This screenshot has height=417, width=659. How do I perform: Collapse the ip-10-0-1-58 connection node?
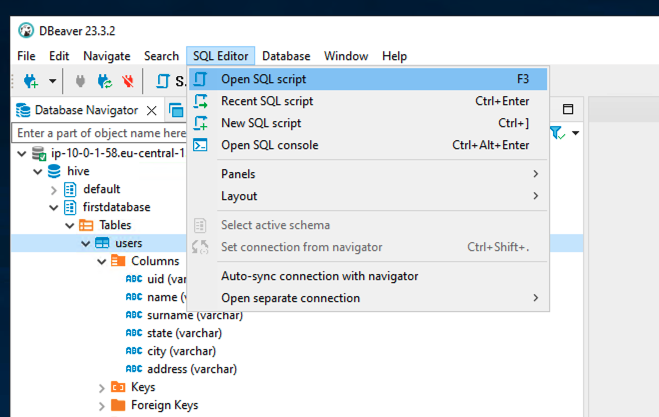tap(22, 153)
